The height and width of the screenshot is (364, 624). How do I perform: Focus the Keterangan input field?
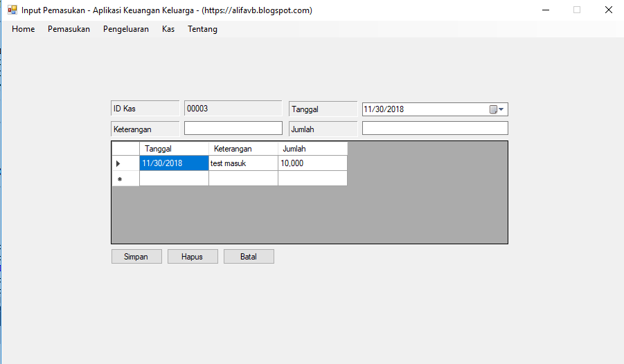click(233, 129)
